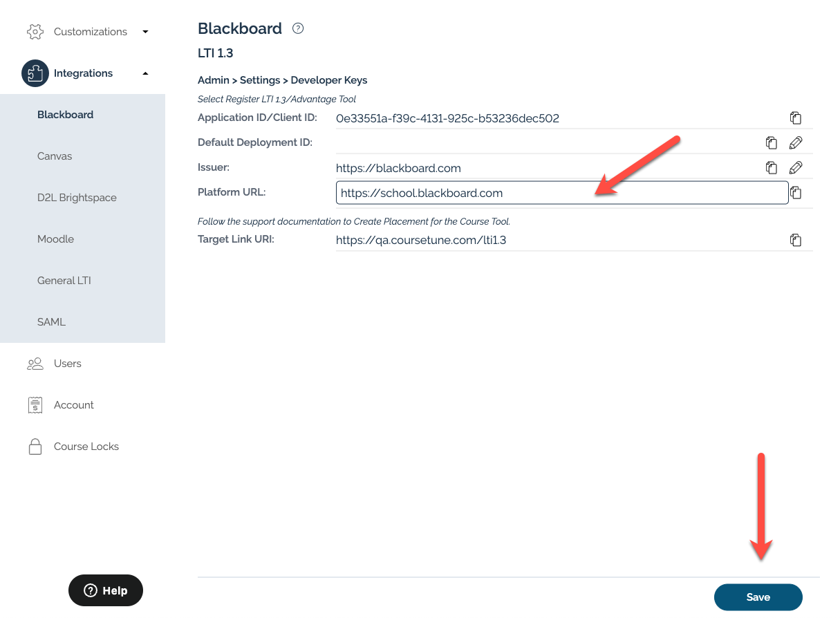The height and width of the screenshot is (618, 840).
Task: Edit the Issuer with pencil icon
Action: coord(796,168)
